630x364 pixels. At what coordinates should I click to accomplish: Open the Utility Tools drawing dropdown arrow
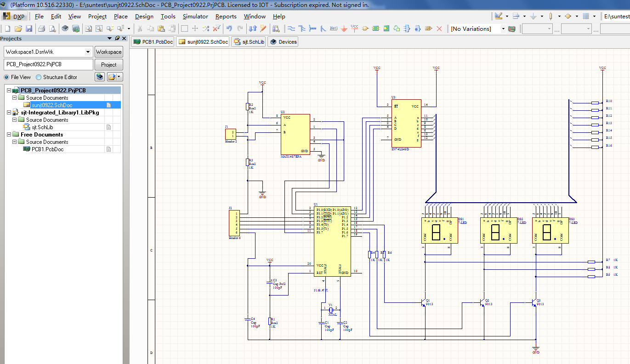507,16
